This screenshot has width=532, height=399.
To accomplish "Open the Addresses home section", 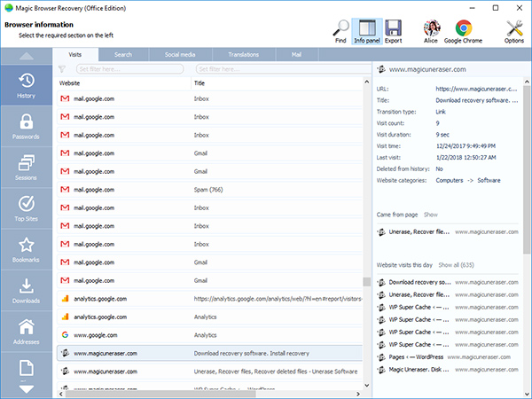I will [26, 332].
